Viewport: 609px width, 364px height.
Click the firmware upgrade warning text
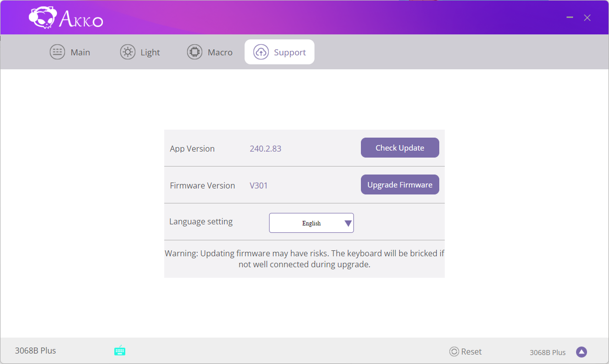tap(304, 259)
